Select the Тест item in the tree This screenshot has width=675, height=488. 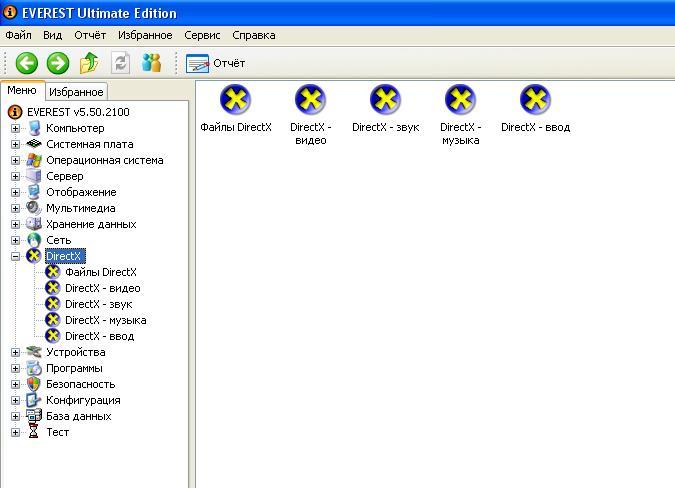click(57, 432)
